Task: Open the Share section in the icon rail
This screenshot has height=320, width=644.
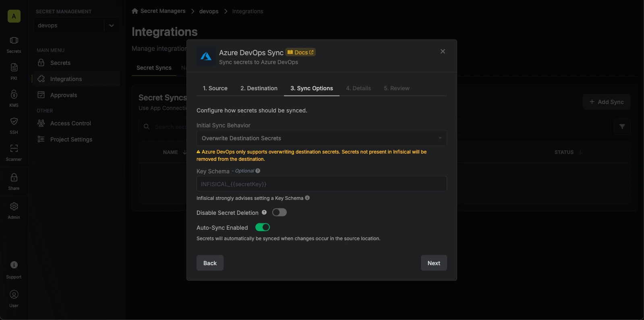Action: 14,181
